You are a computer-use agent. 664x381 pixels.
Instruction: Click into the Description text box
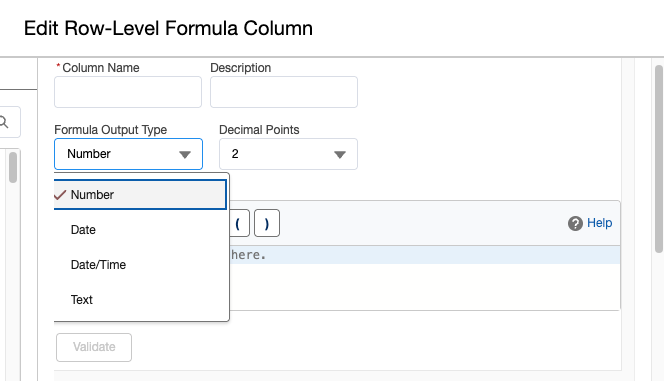click(x=284, y=92)
